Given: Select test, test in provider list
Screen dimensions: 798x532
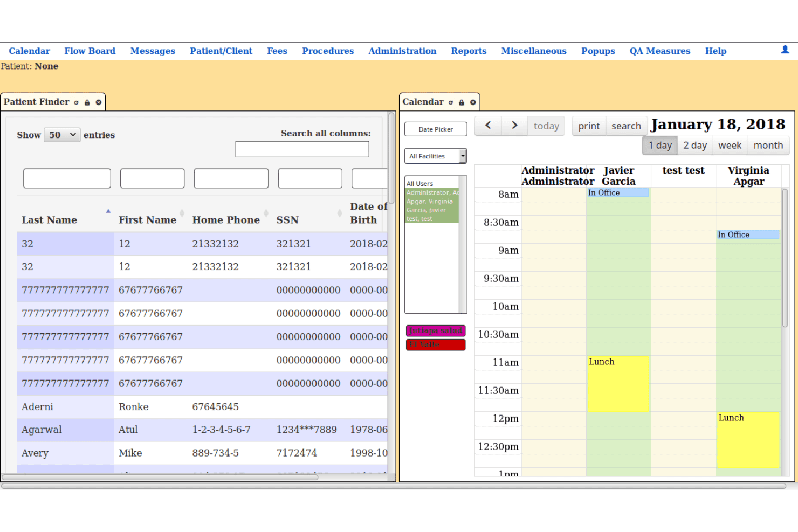Looking at the screenshot, I should tap(432, 218).
